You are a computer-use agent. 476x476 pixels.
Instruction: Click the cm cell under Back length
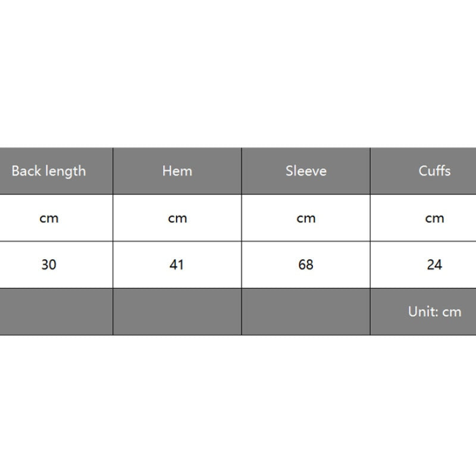[x=49, y=218]
